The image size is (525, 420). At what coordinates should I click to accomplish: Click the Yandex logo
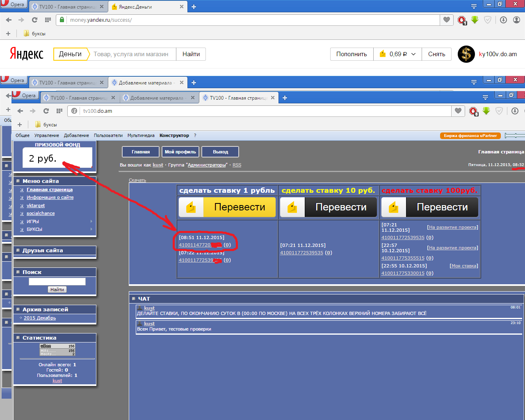click(x=27, y=54)
